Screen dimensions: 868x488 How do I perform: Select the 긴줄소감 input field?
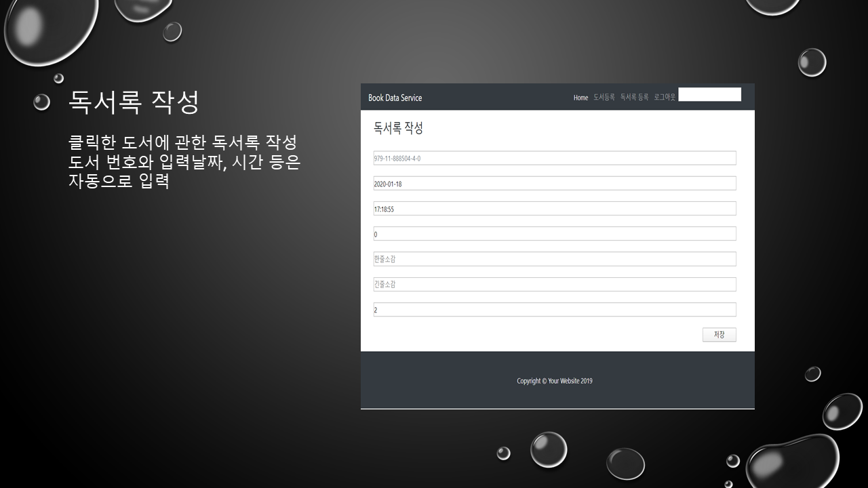pyautogui.click(x=554, y=285)
